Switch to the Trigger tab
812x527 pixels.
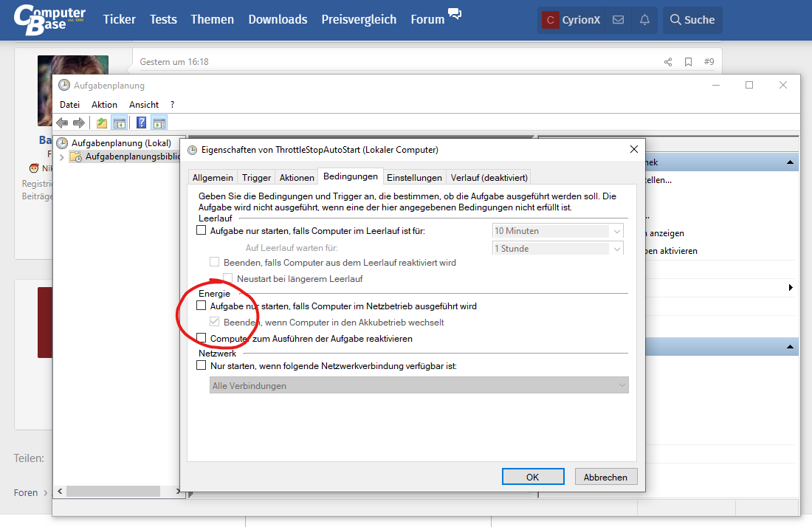point(256,178)
